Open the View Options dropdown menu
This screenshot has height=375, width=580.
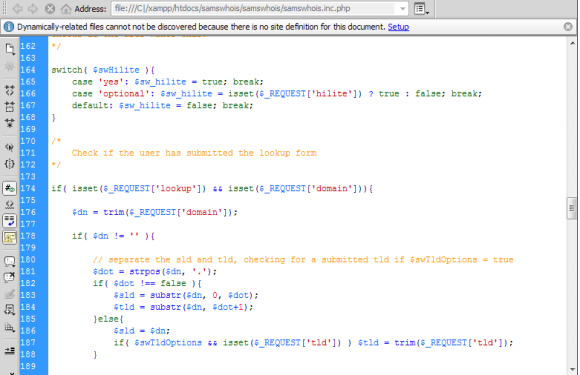[421, 9]
